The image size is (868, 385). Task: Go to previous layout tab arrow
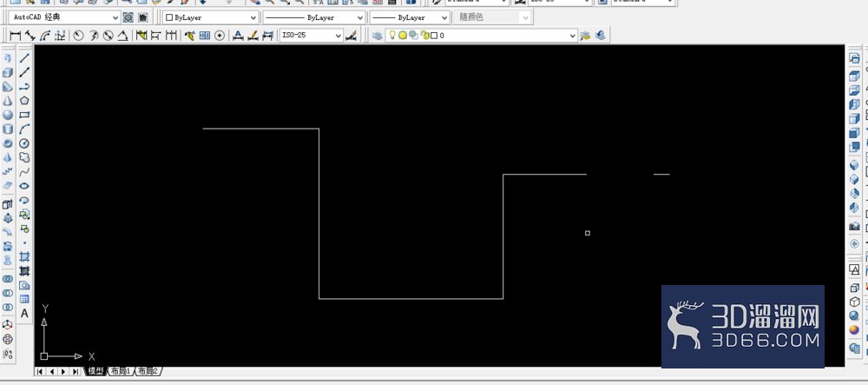(x=52, y=372)
